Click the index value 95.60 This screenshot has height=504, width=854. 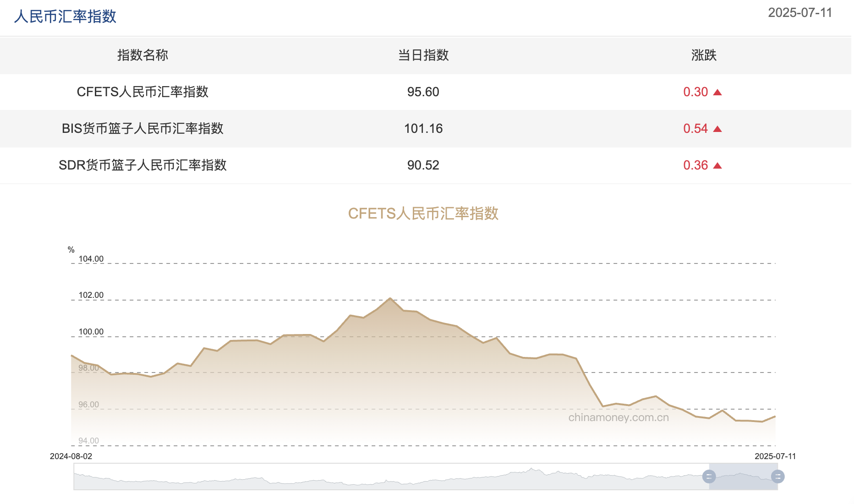[423, 92]
